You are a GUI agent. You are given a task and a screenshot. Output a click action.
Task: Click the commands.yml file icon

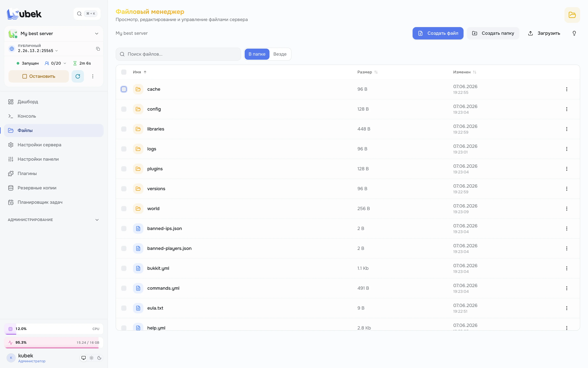click(138, 288)
